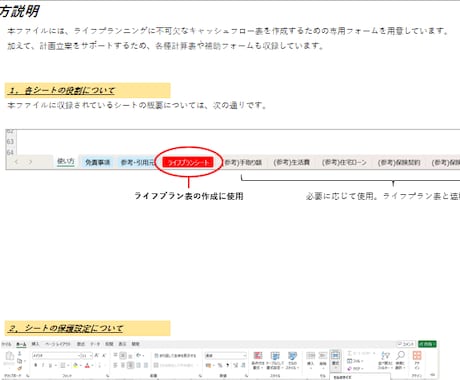The height and width of the screenshot is (380, 460).
Task: Open the font name combo box
Action: click(56, 356)
